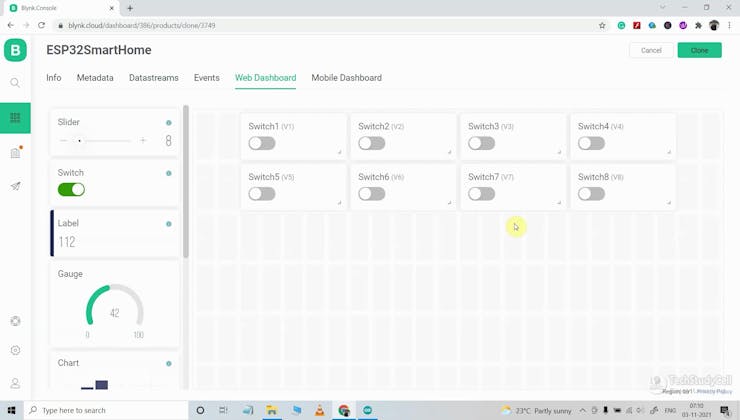Viewport: 740px width, 420px height.
Task: Open browser extensions puzzle icon
Action: click(698, 25)
